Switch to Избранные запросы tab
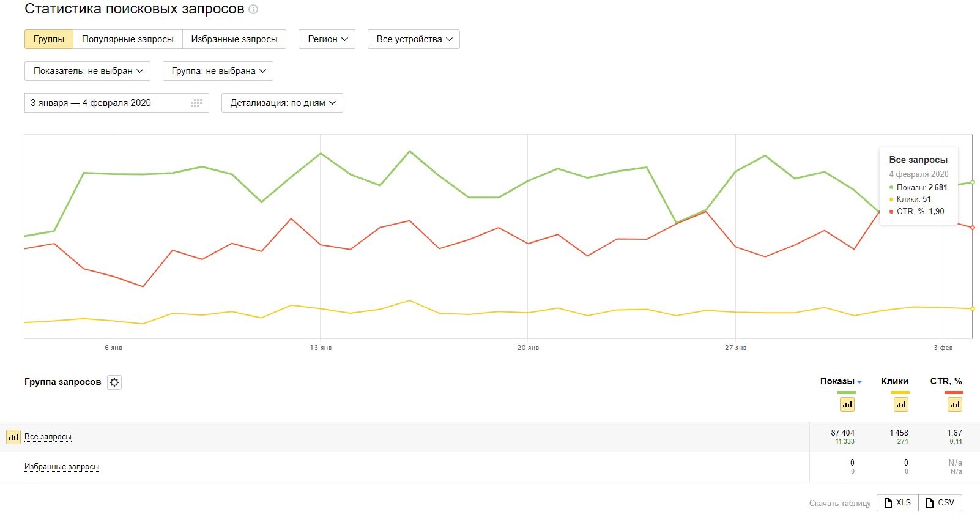 coord(234,39)
